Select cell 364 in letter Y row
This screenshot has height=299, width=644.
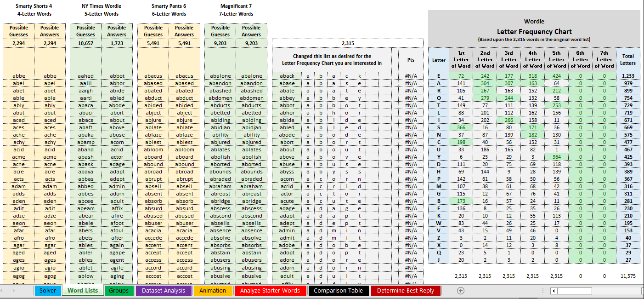(x=556, y=157)
